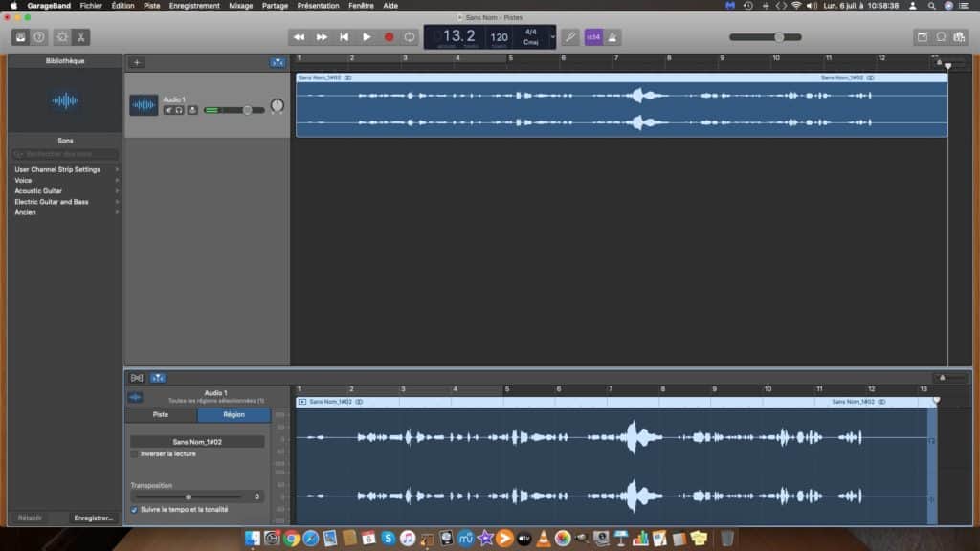980x551 pixels.
Task: Enable the cycle loop icon in transport
Action: (x=408, y=36)
